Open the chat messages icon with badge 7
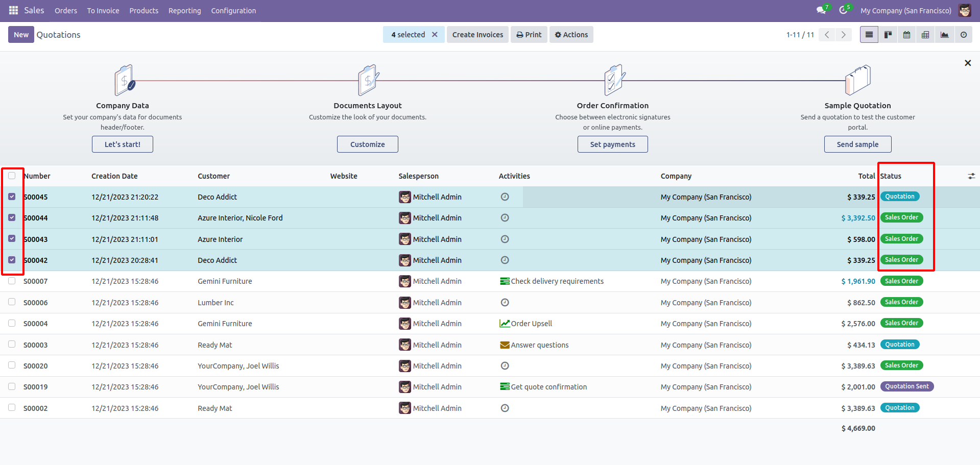 [x=823, y=10]
